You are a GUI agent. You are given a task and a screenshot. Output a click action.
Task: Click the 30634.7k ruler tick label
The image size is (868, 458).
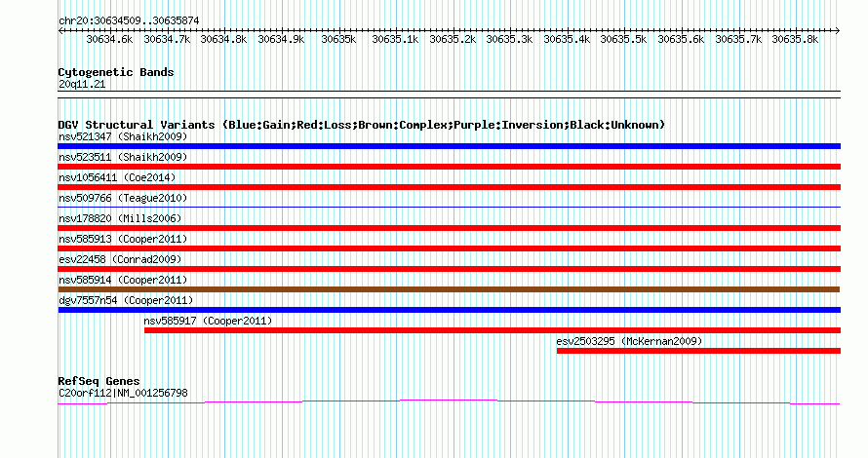(x=167, y=39)
